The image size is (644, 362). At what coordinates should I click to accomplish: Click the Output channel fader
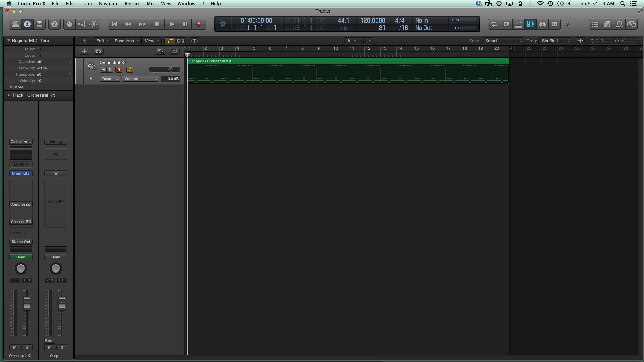[61, 303]
